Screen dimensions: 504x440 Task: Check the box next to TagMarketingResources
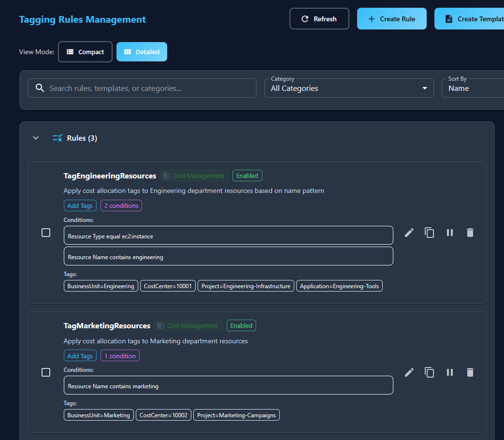click(46, 372)
